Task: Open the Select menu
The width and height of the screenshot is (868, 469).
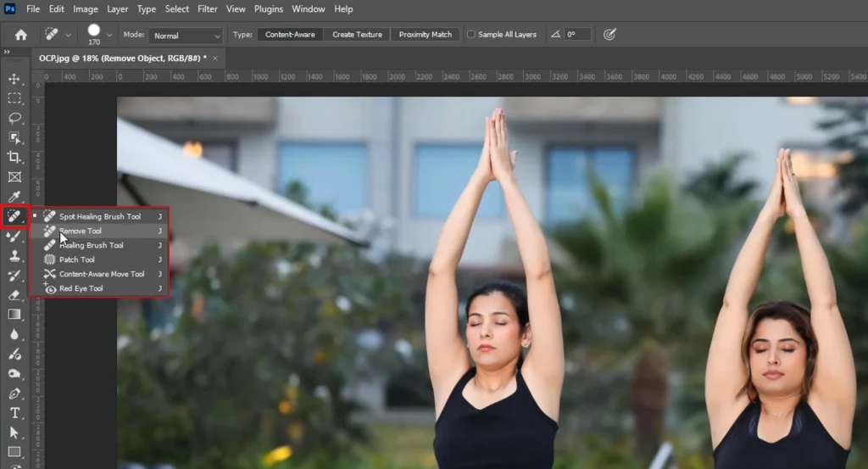Action: 176,8
